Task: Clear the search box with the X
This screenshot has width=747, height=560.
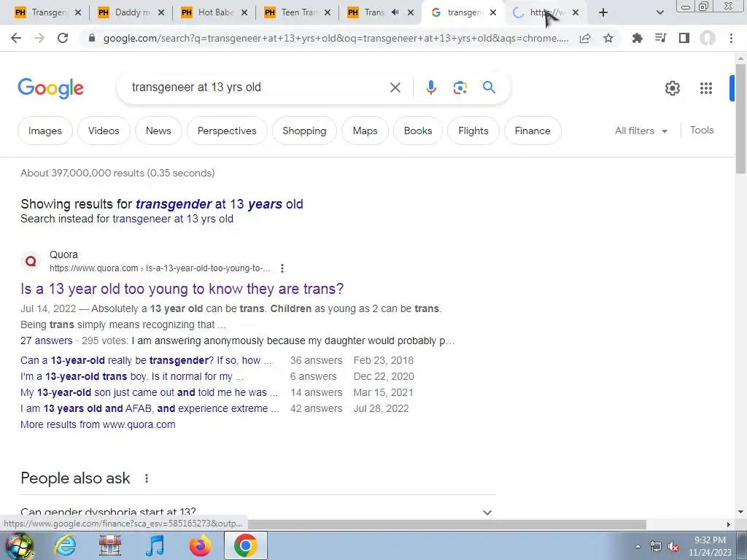Action: point(395,87)
